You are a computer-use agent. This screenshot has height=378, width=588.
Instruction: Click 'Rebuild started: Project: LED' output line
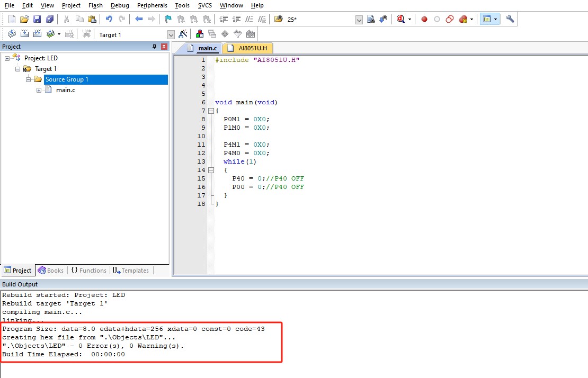[x=64, y=295]
